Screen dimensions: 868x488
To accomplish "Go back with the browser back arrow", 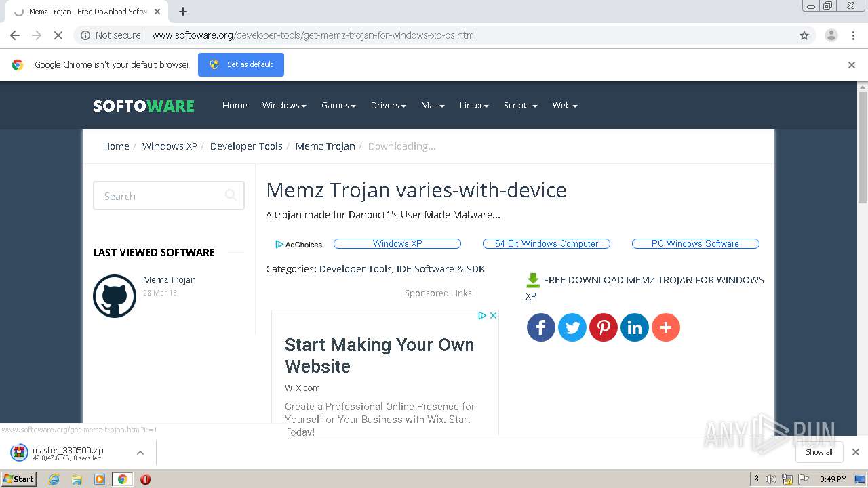I will 15,35.
